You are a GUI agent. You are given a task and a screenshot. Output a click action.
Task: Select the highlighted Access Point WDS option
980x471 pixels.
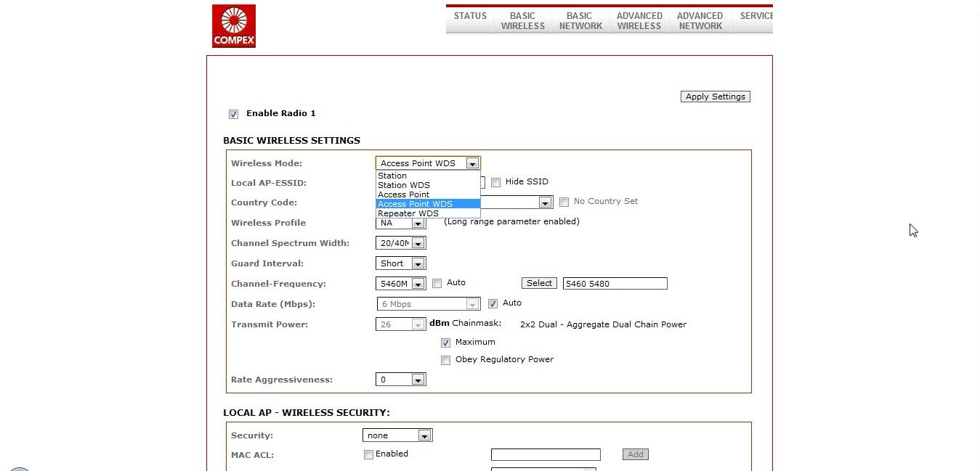[x=428, y=204]
